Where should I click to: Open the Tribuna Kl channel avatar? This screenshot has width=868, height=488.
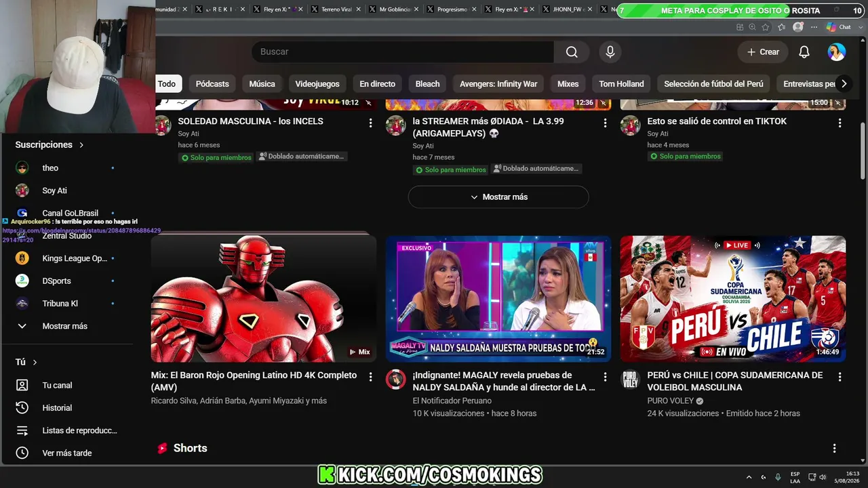[x=22, y=304]
